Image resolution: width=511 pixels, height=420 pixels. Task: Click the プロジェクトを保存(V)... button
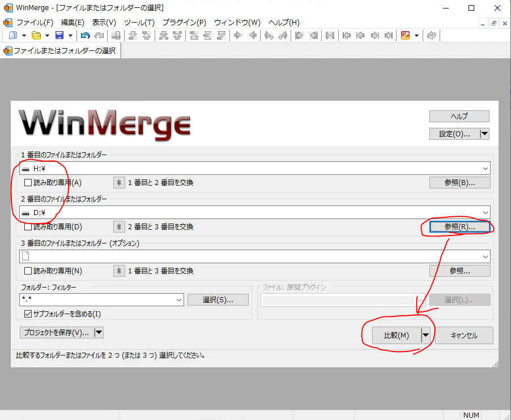[57, 333]
